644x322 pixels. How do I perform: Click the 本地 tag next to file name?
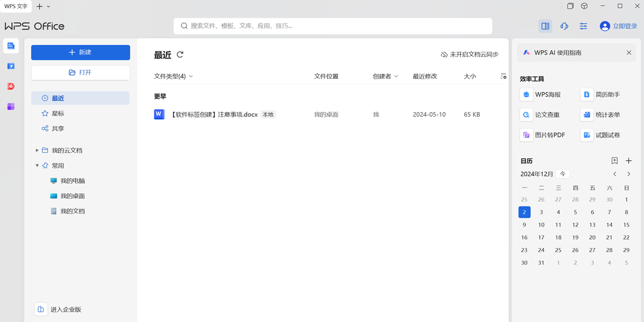[268, 114]
